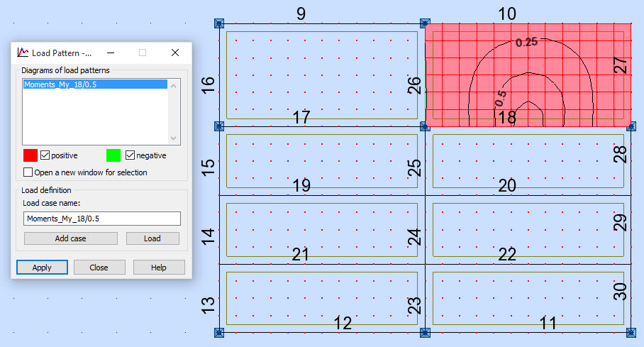Click the node marker between bars 9 and 10
Screen dimensions: 644x347
[425, 23]
